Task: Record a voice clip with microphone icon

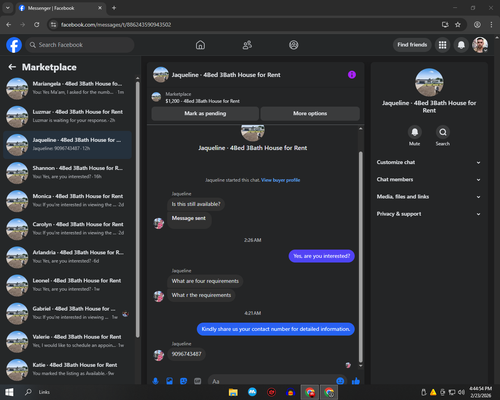Action: coord(155,381)
